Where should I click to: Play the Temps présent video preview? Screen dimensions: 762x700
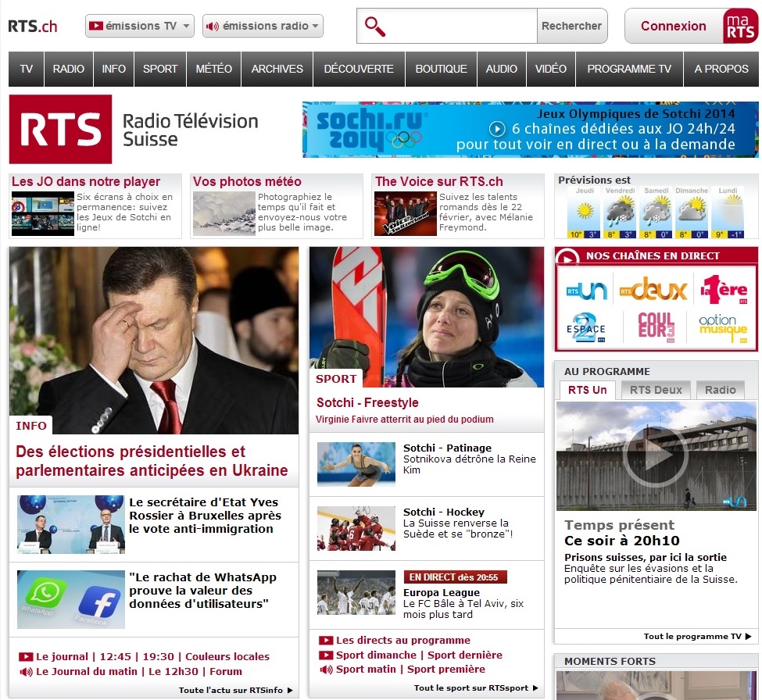point(655,455)
